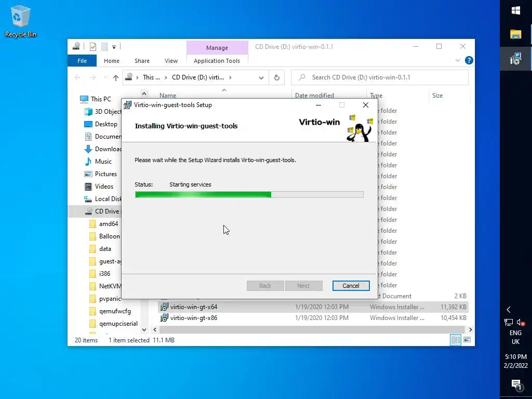
Task: Click the NetKVM folder icon
Action: pos(92,286)
